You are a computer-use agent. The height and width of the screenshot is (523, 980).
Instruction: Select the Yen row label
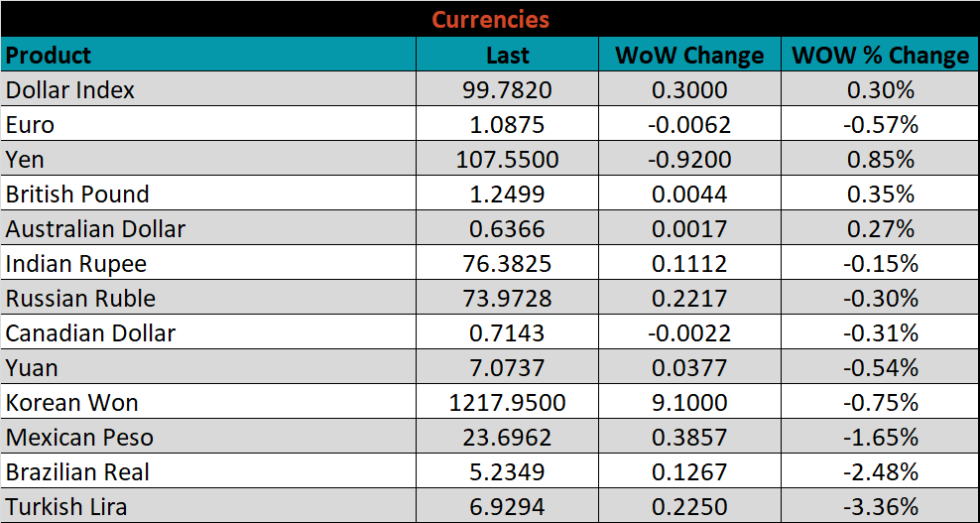(x=25, y=160)
